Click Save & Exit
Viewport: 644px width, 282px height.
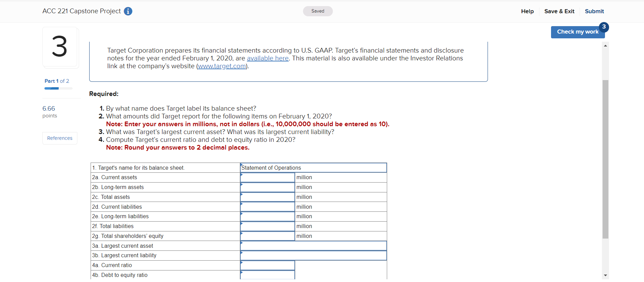(559, 11)
